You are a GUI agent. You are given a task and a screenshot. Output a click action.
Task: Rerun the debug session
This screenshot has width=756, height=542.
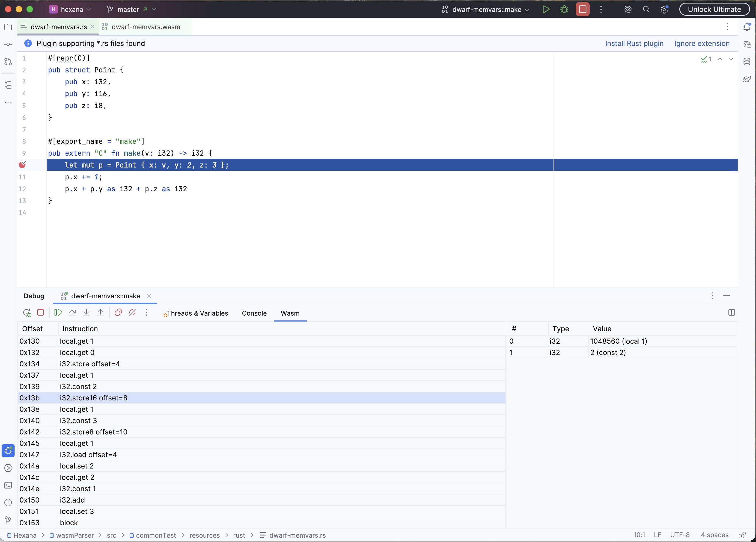coord(27,313)
